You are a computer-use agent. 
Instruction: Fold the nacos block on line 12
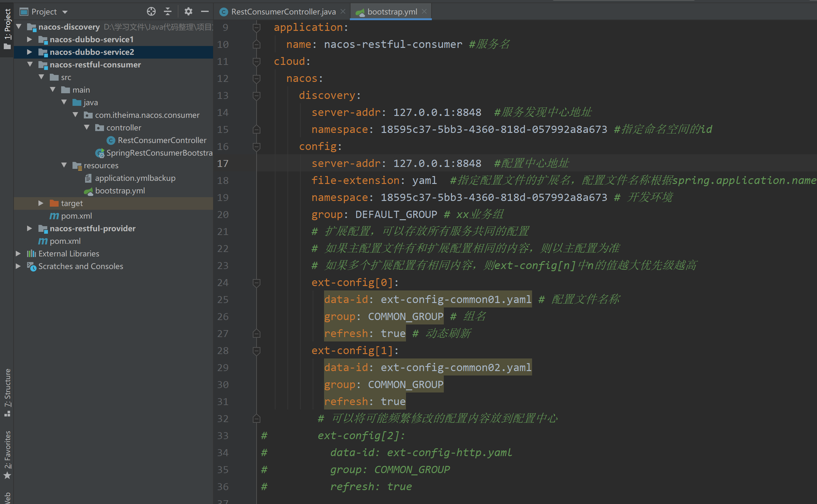[x=257, y=79]
